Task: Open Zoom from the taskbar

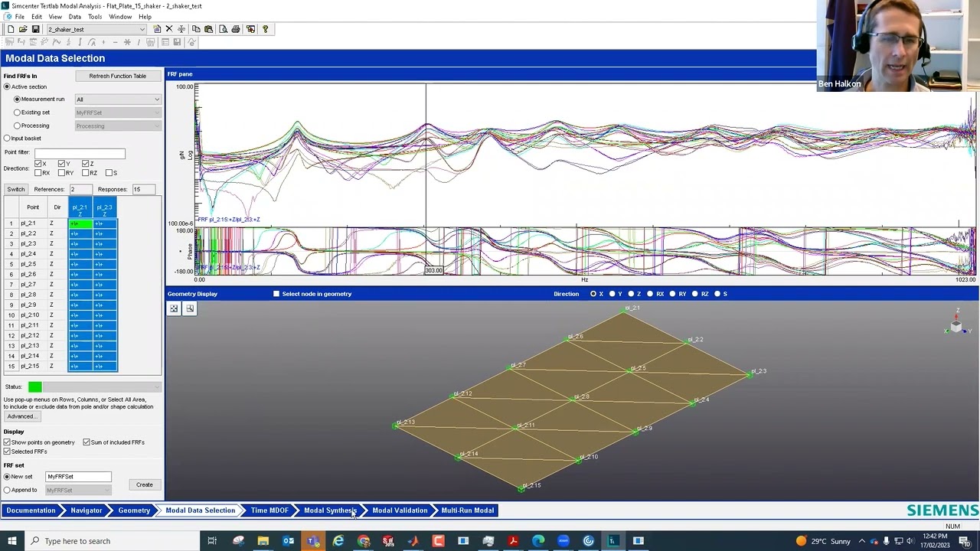Action: click(x=563, y=541)
